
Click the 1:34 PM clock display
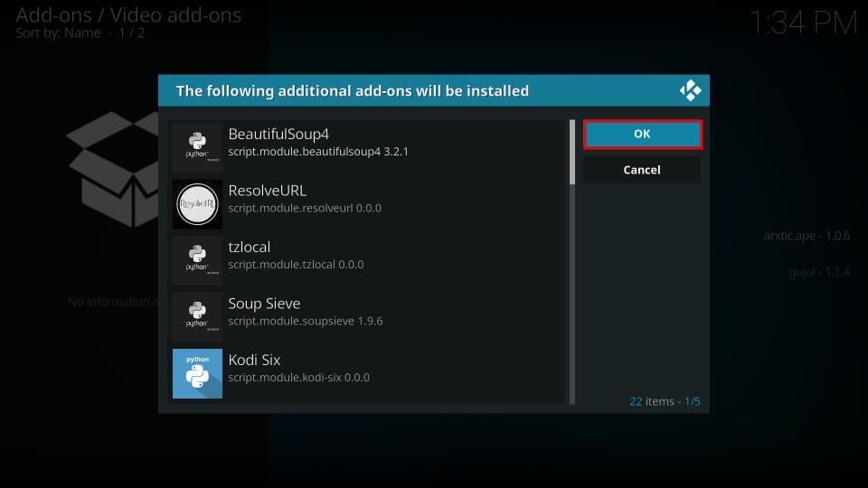(x=803, y=23)
